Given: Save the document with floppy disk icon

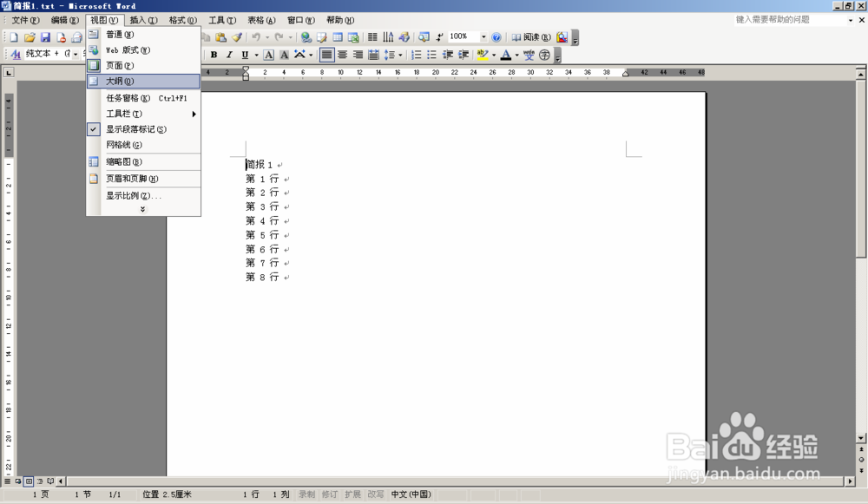Looking at the screenshot, I should pyautogui.click(x=45, y=37).
